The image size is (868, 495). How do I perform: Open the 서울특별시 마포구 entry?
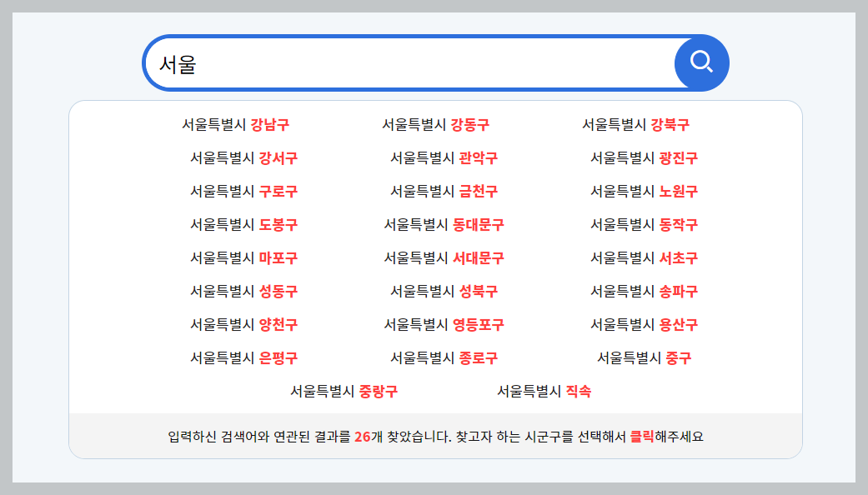[244, 257]
